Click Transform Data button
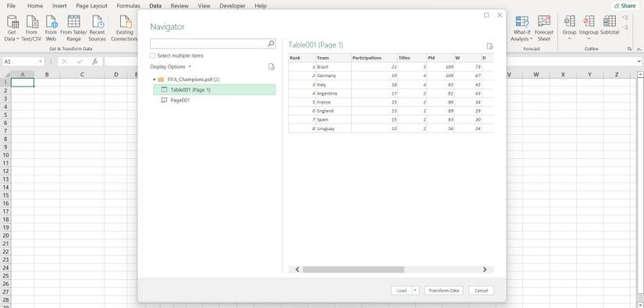Screen dimensions: 644x308 [x=443, y=290]
